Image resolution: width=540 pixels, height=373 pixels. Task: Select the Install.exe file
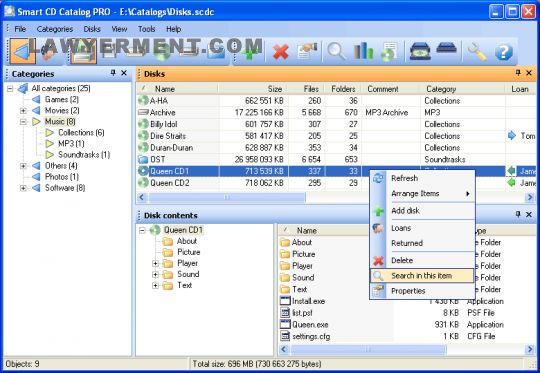[308, 301]
